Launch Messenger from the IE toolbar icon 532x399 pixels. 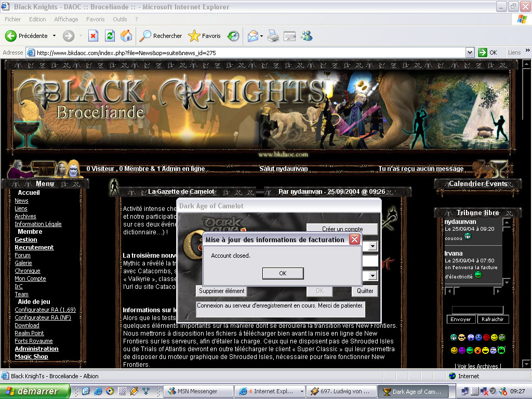[x=307, y=36]
